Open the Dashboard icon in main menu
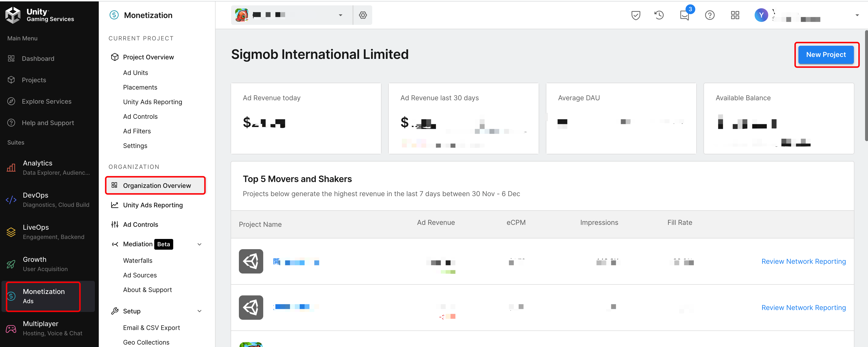 click(x=11, y=59)
